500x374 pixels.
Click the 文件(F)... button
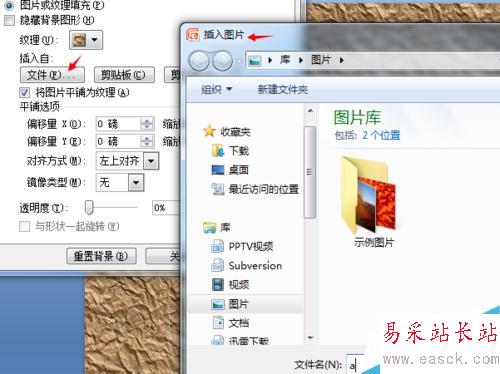pos(52,75)
